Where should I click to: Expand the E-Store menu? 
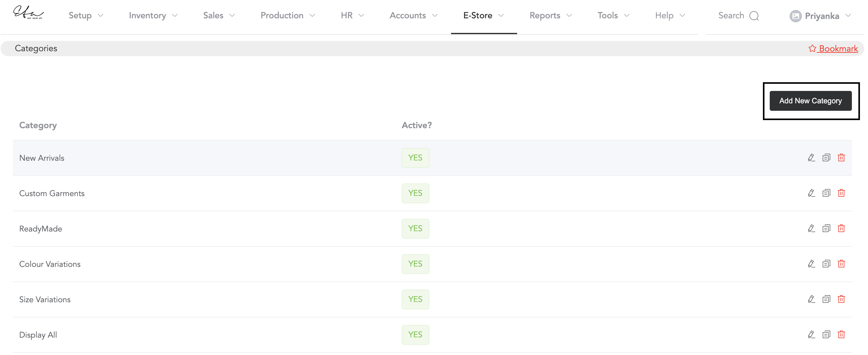pyautogui.click(x=484, y=16)
